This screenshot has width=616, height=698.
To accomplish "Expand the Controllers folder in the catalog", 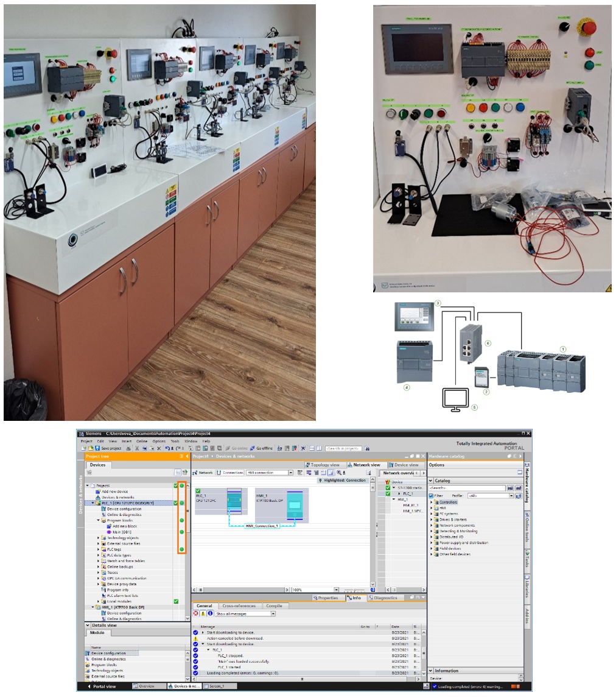I will coord(432,502).
